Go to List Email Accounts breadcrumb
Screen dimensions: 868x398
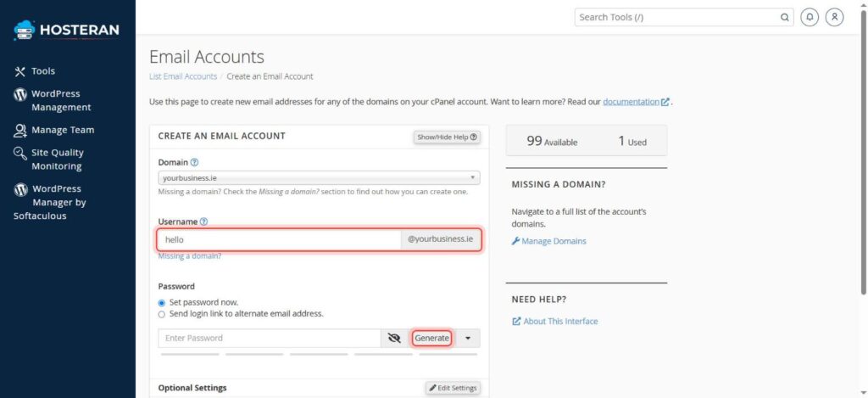tap(183, 76)
